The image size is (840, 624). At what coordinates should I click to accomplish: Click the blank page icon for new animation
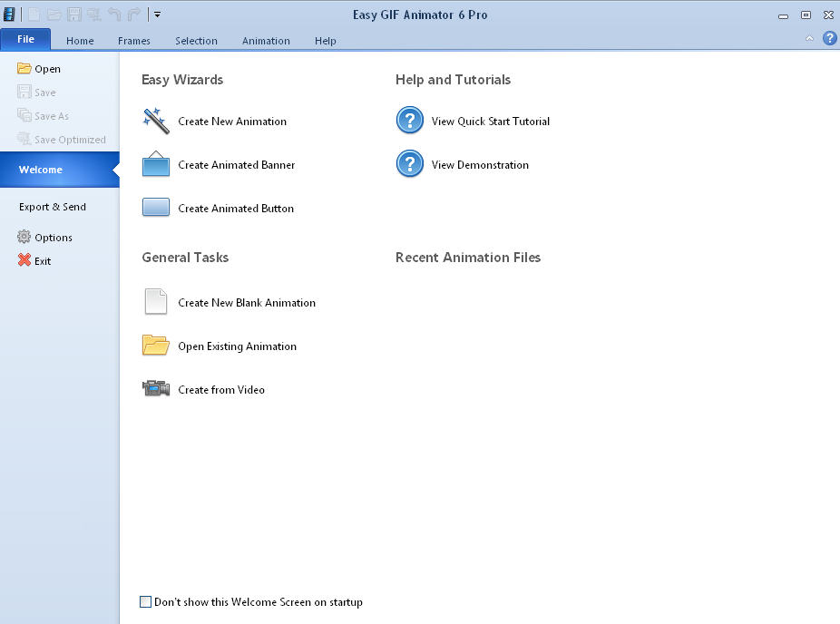156,301
